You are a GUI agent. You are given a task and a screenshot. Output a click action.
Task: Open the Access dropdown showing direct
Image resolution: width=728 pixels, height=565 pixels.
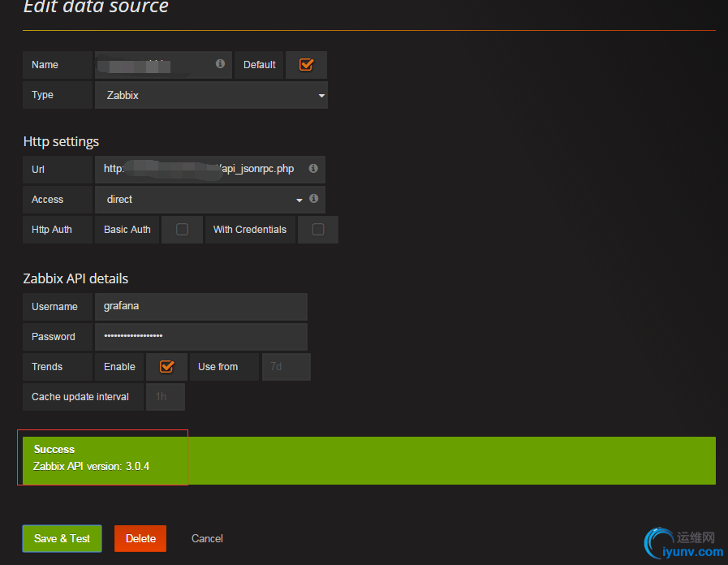[210, 200]
